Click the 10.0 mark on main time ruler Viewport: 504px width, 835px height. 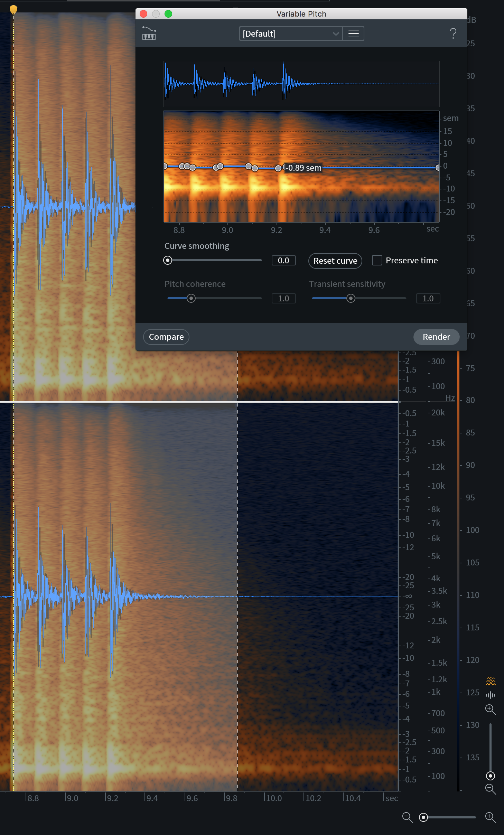coord(274,798)
